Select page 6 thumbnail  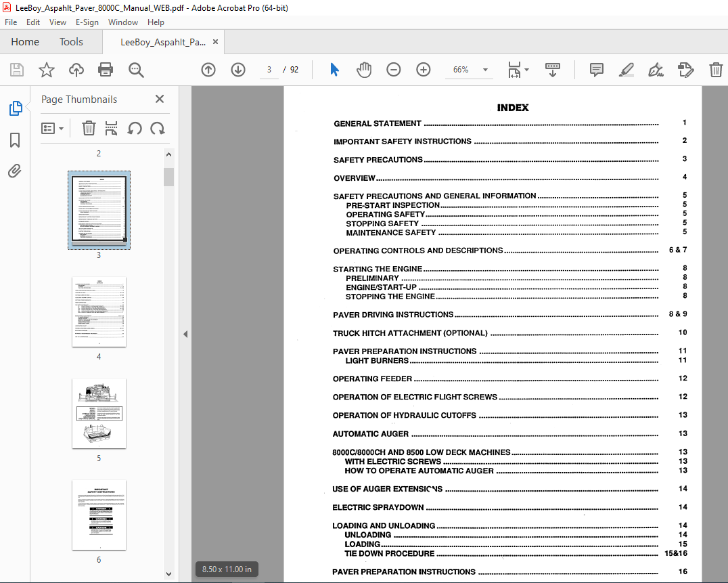99,515
